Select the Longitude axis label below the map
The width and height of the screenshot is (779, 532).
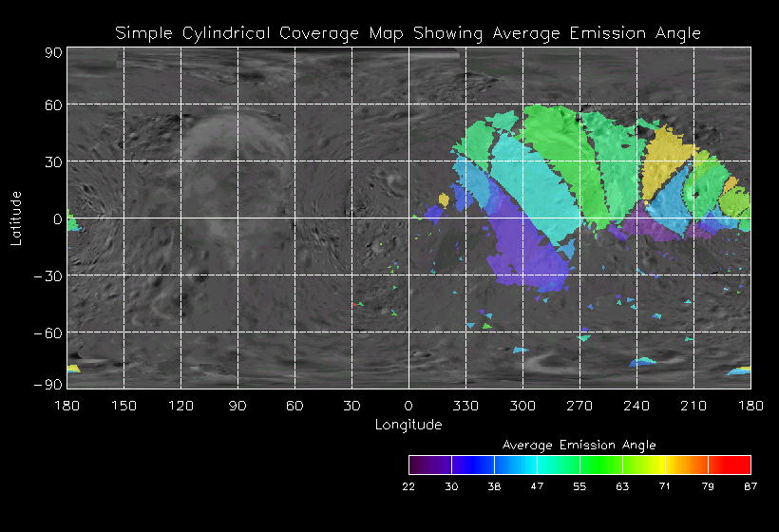[408, 425]
